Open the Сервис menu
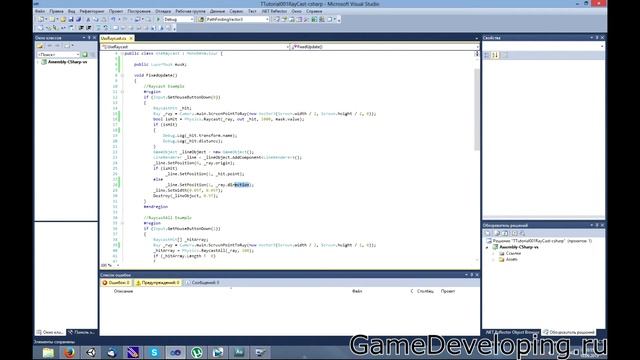640x360 pixels. click(236, 11)
